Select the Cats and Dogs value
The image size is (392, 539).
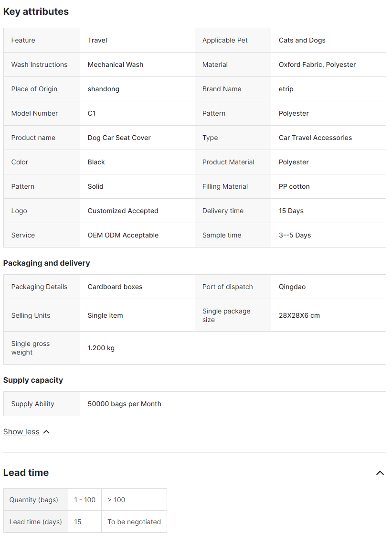pyautogui.click(x=302, y=40)
